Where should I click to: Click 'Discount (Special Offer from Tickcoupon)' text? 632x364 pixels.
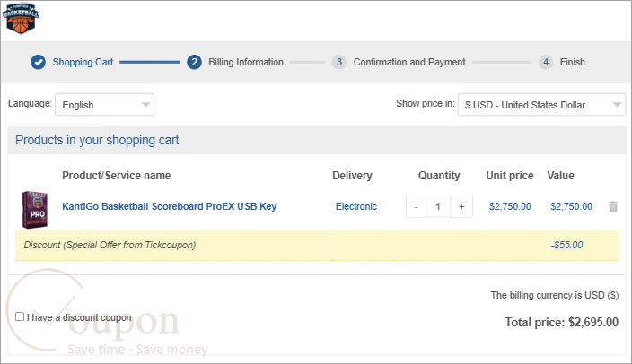pos(110,245)
